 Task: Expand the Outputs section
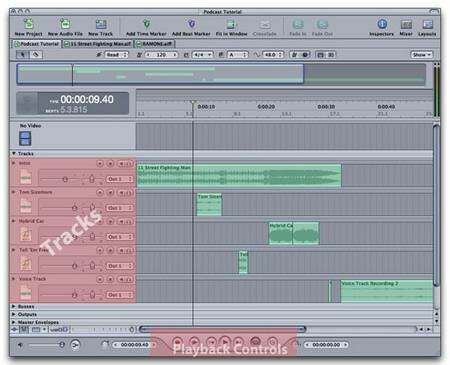click(14, 314)
